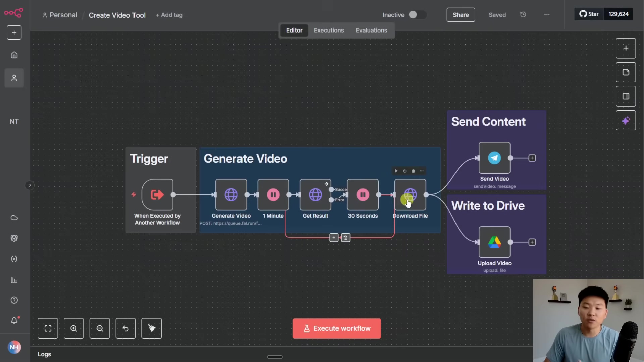Expand the left sidebar chevron
644x362 pixels.
30,185
